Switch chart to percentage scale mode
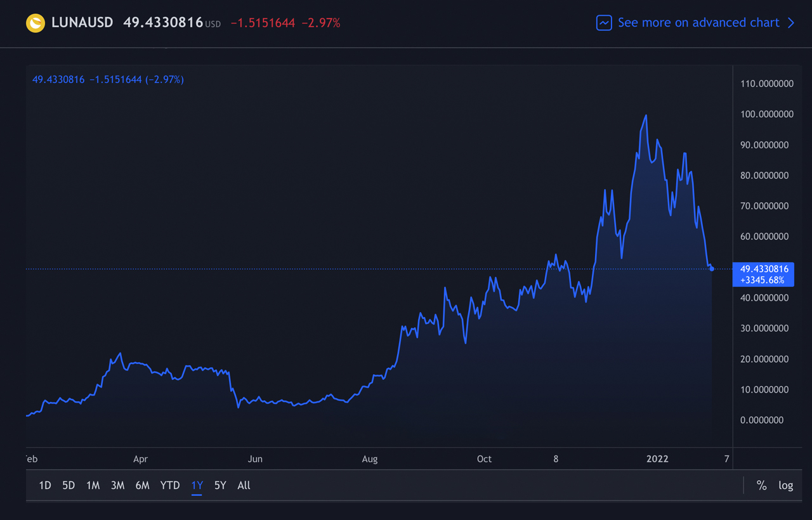The height and width of the screenshot is (520, 812). coord(762,485)
